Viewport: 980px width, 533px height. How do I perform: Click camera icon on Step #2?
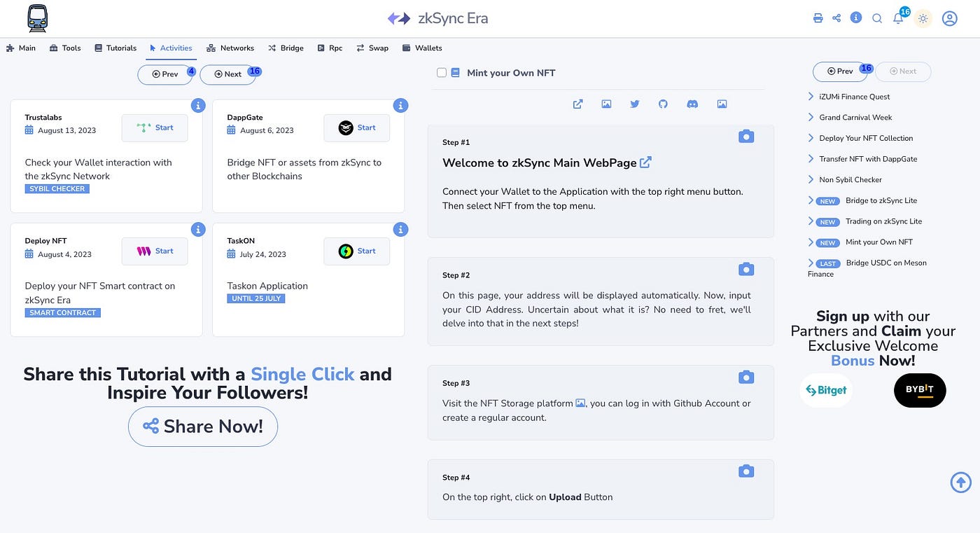pyautogui.click(x=746, y=269)
